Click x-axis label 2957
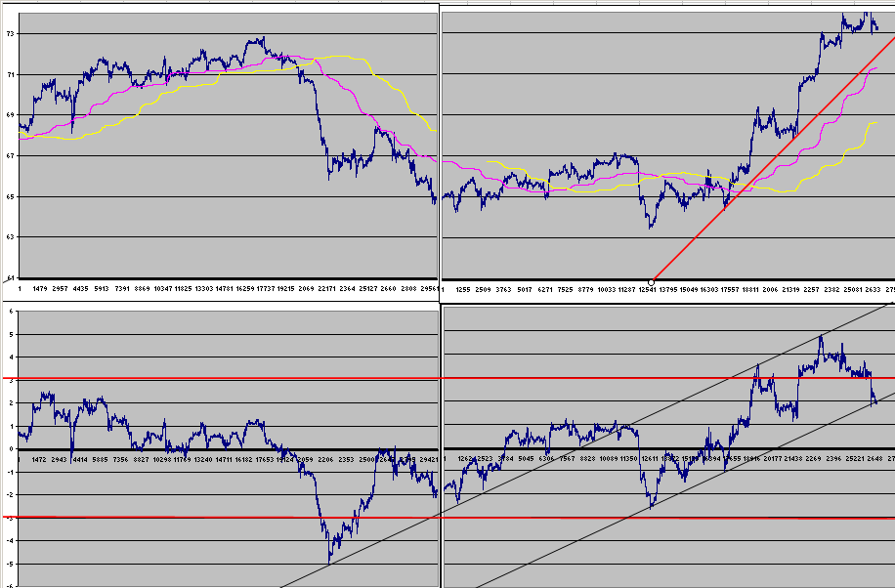The image size is (895, 588). click(60, 289)
